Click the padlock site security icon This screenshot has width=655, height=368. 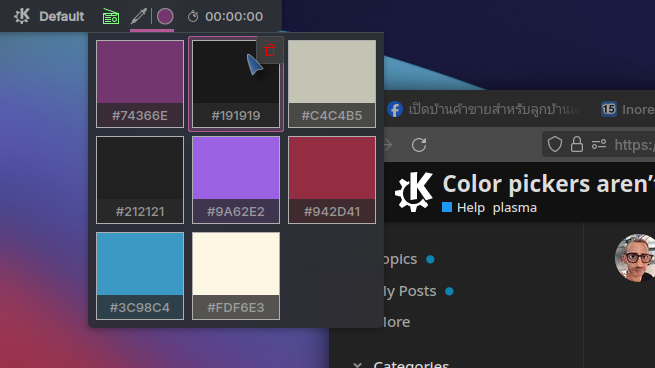click(x=577, y=145)
